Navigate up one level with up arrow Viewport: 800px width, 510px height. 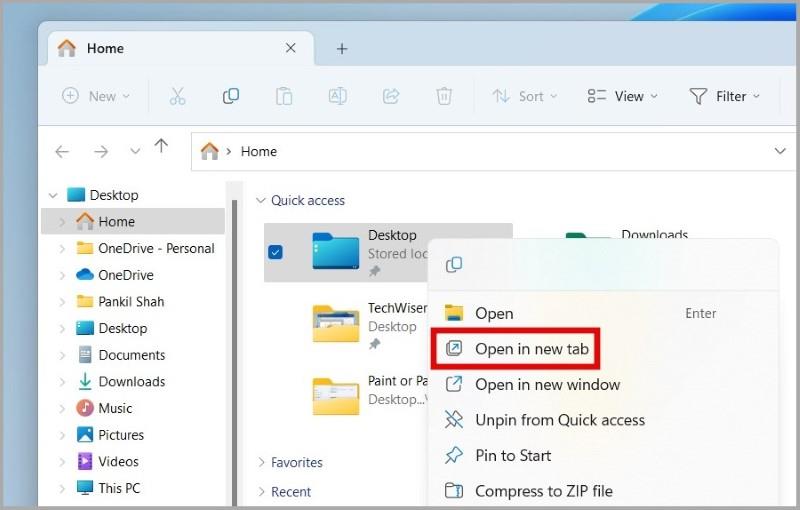point(161,146)
